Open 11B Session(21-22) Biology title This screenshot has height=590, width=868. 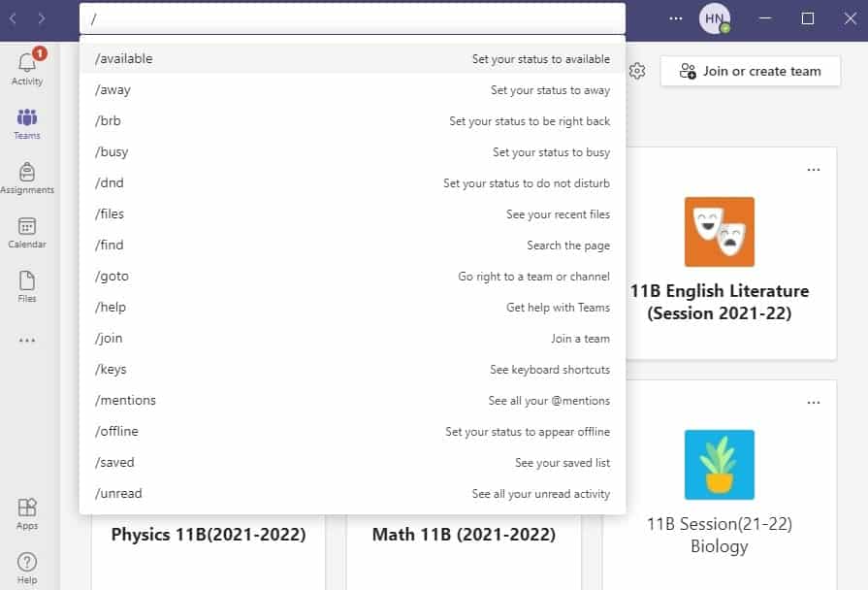[x=719, y=535]
